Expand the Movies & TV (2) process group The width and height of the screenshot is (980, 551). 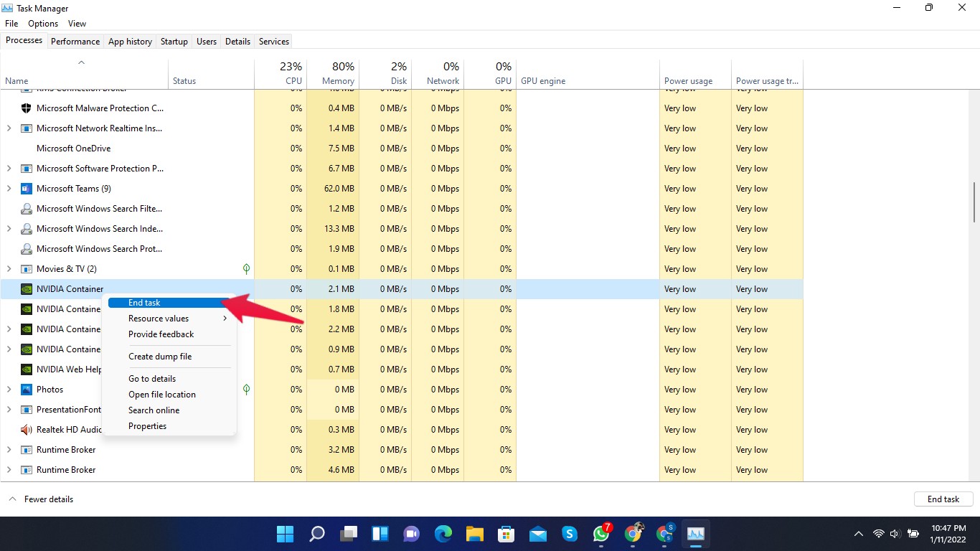pos(9,269)
